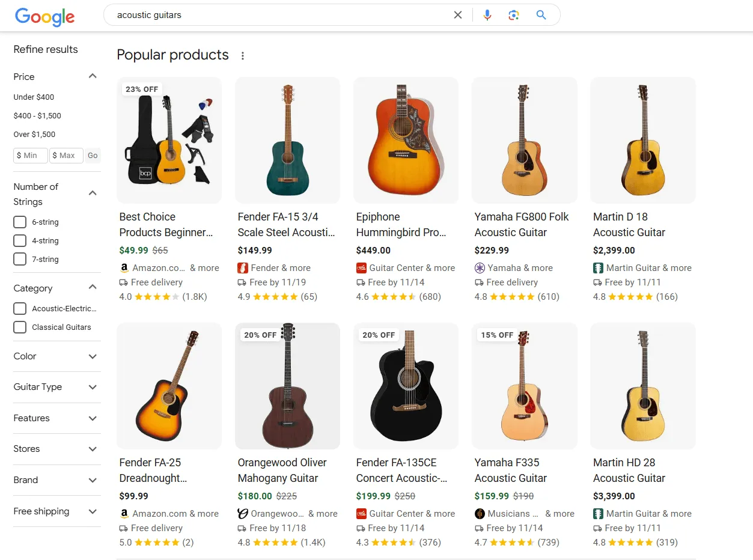Enable the 7-string filter

click(19, 259)
